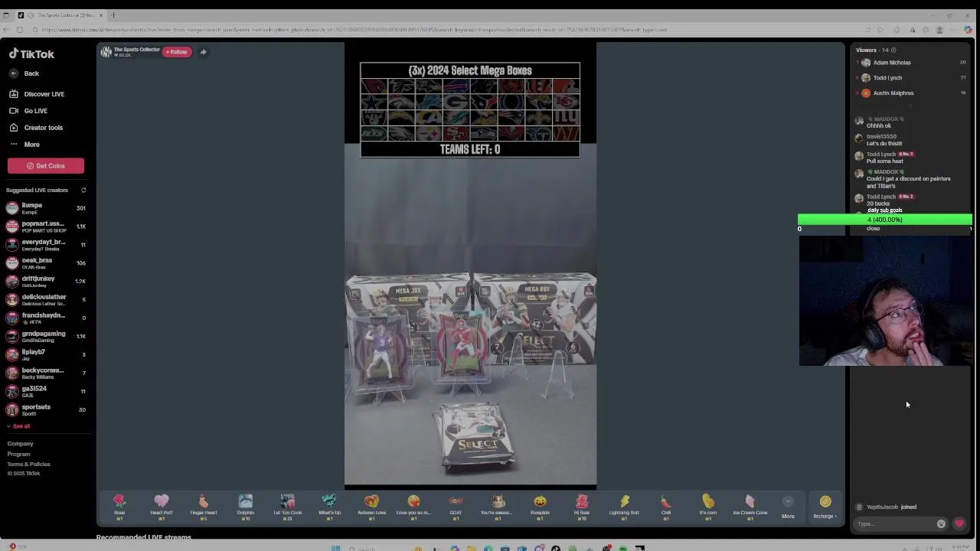Open grndpagaming suggested live creator
980x551 pixels.
point(46,337)
